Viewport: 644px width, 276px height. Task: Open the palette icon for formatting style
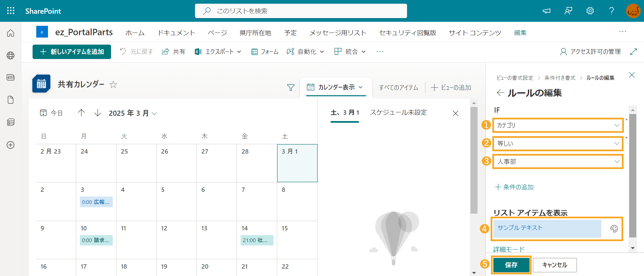[x=614, y=229]
